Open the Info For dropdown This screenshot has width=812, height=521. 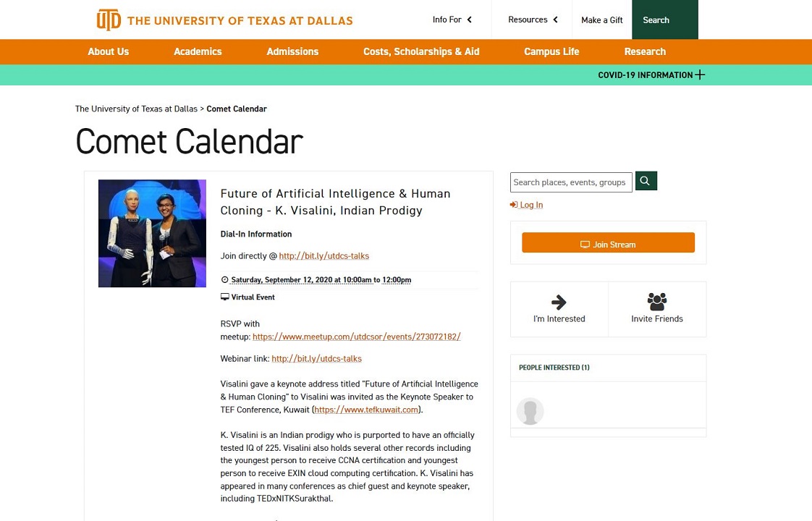click(x=452, y=20)
